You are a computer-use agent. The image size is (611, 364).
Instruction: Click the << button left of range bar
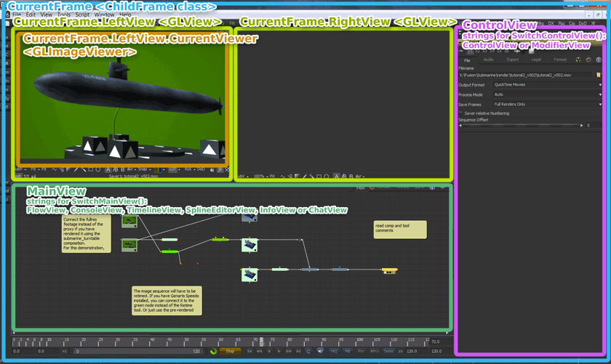65,351
